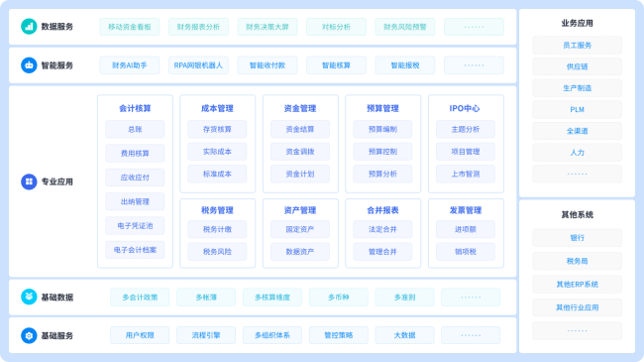Select 项目管理 under IPO中心
The width and height of the screenshot is (644, 362).
pyautogui.click(x=466, y=152)
